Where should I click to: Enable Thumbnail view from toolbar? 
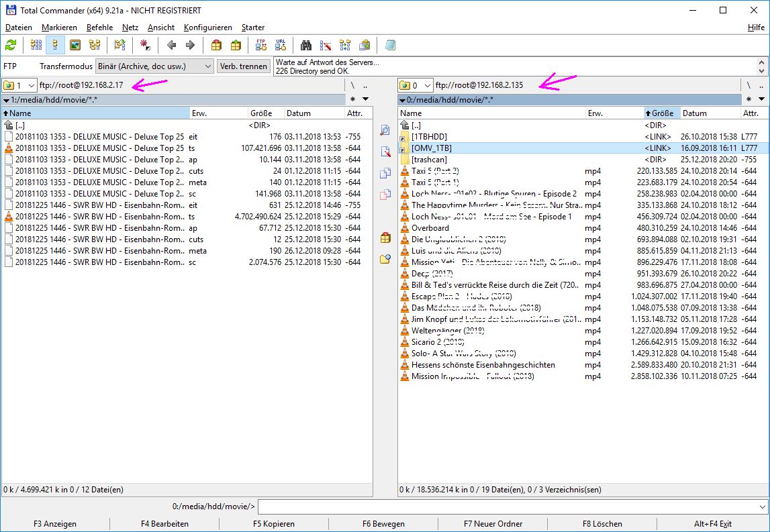tap(75, 45)
